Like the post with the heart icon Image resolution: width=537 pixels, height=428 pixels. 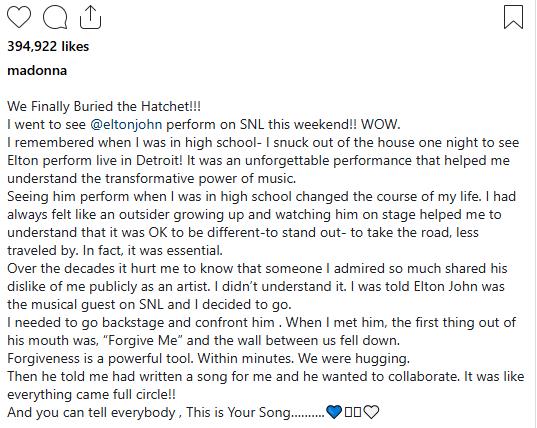(19, 17)
